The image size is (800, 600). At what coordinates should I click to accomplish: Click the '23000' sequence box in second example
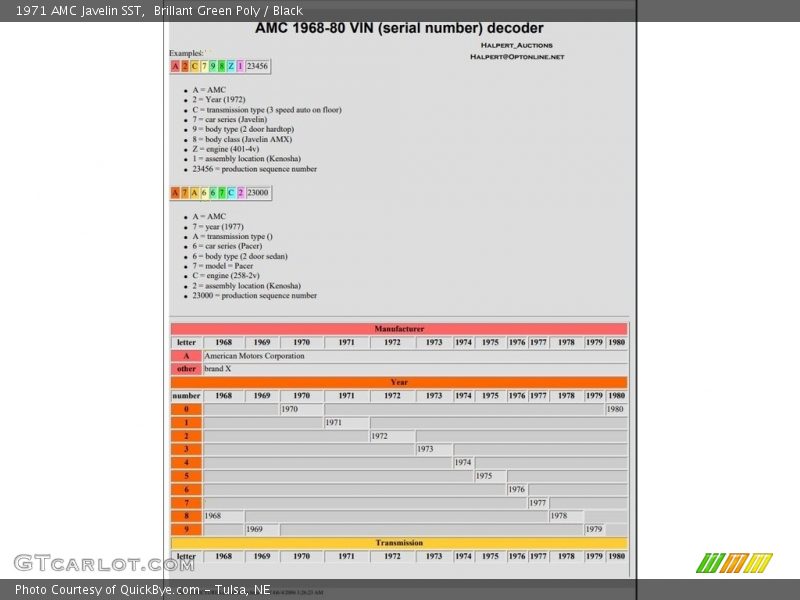click(258, 192)
